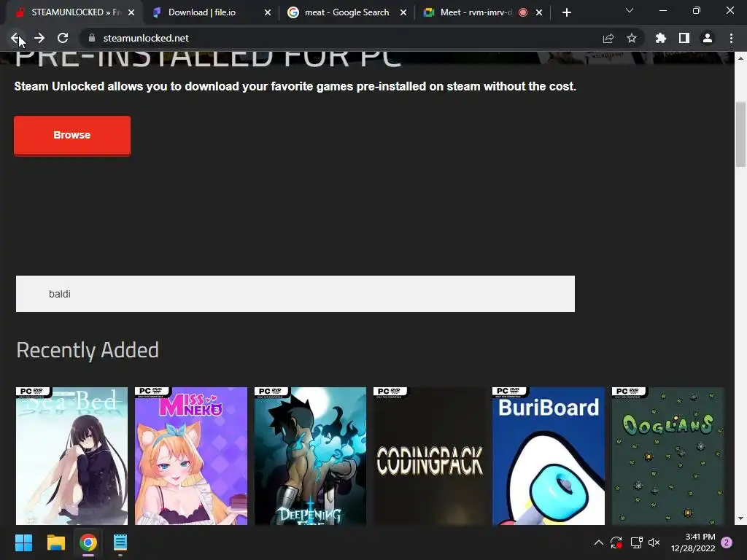
Task: View site info via padlock icon
Action: pos(92,38)
